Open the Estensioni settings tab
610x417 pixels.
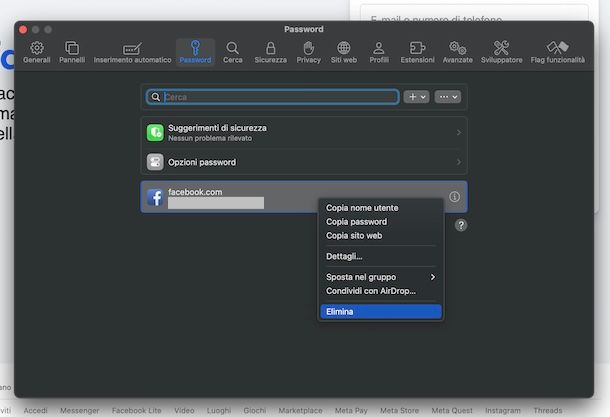click(x=417, y=52)
